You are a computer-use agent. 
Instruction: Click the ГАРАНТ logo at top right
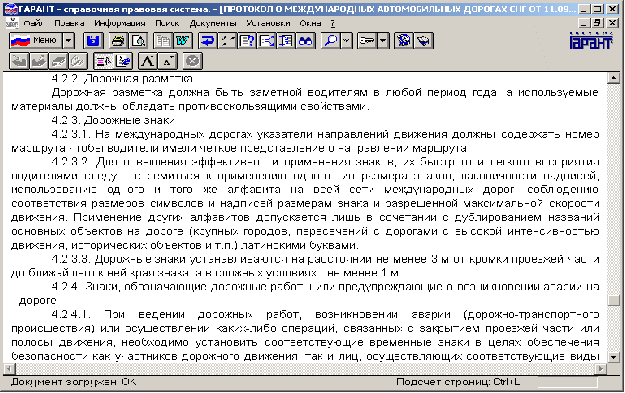(x=591, y=40)
